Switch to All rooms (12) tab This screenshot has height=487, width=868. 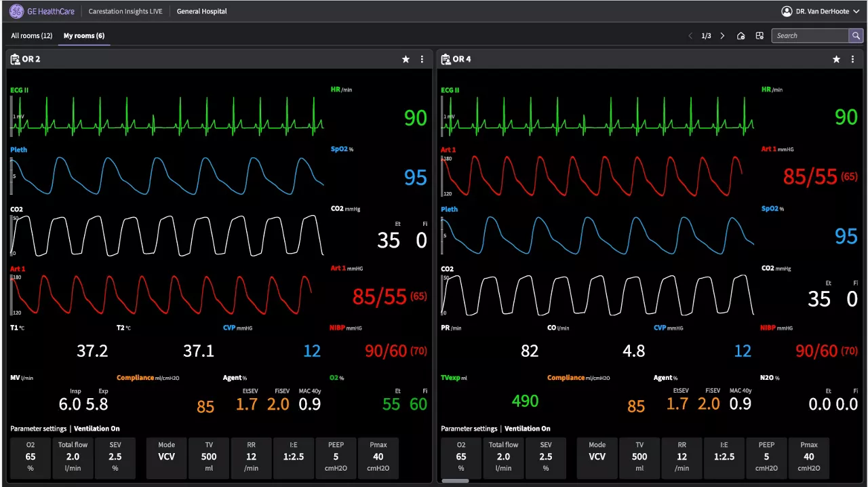pyautogui.click(x=32, y=35)
